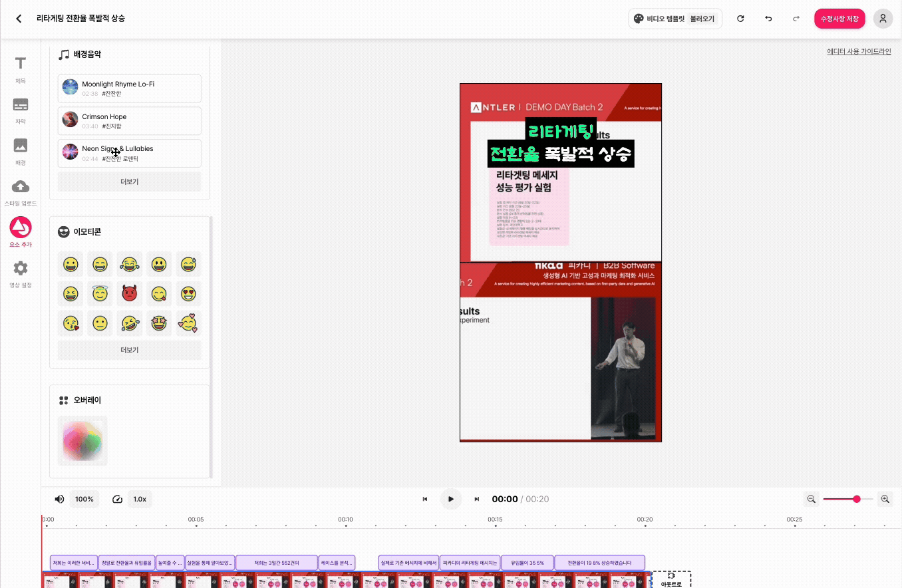Select the '실제로 기존 메시지에 비해서' caption clip
Screen dimensions: 902x588
(x=408, y=563)
